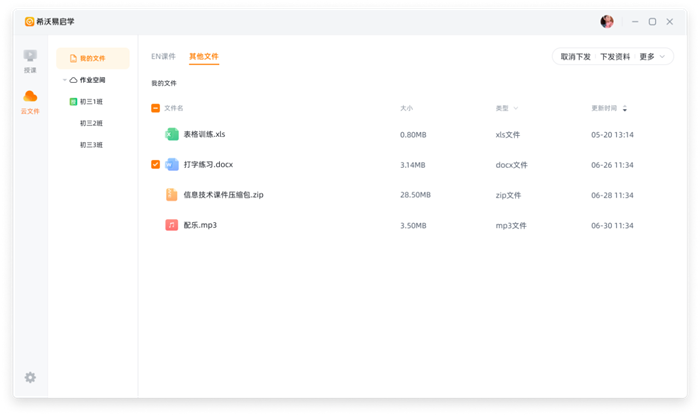Click the 取消下发 button

[575, 57]
